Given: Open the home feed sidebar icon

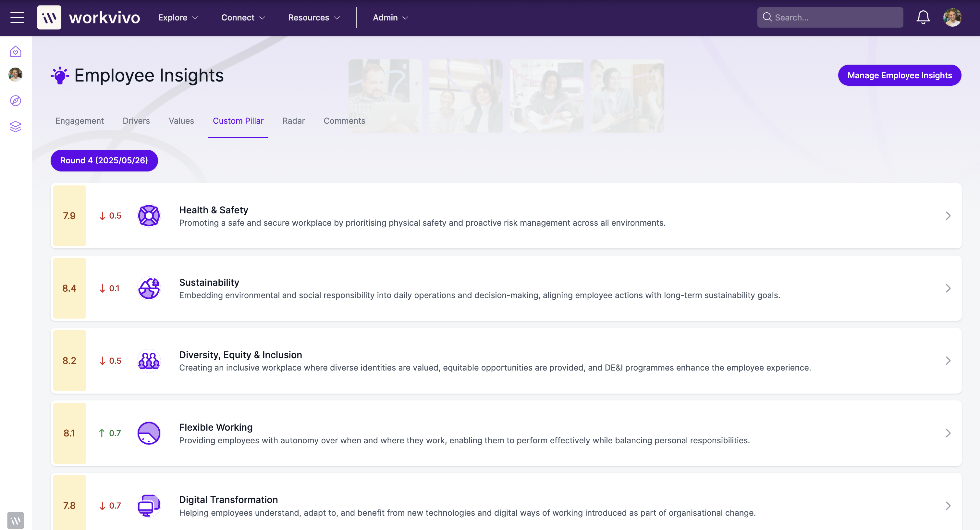Looking at the screenshot, I should coord(16,51).
